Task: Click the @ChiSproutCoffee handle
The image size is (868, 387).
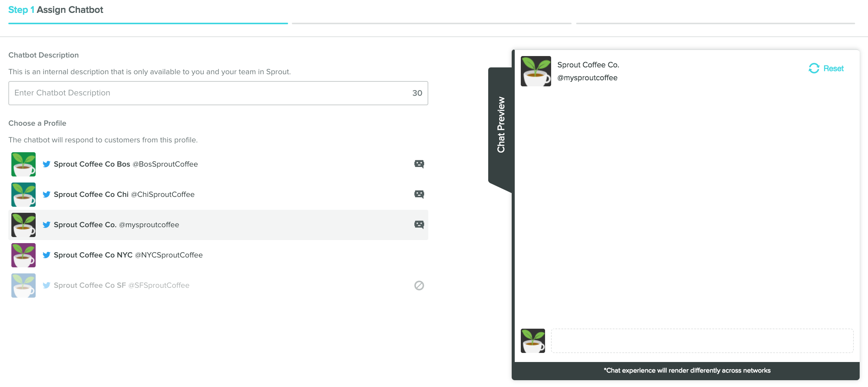Action: [163, 194]
